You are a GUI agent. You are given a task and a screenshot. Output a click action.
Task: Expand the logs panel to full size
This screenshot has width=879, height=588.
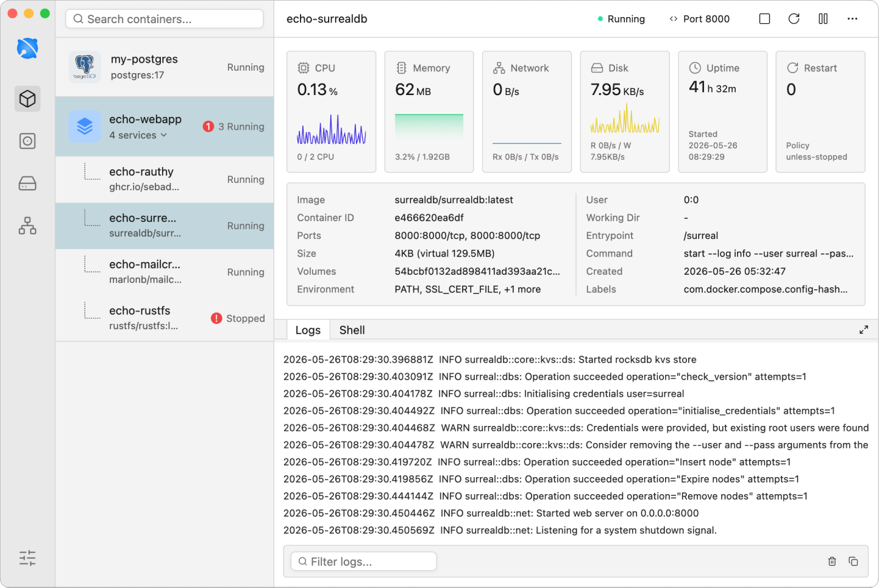[x=864, y=330]
